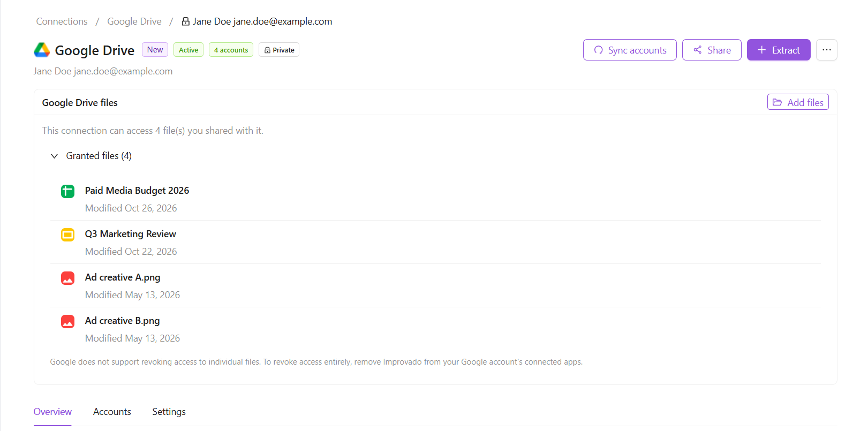The image size is (868, 431).
Task: Click Modified Oct 22, 2026 text
Action: click(131, 252)
